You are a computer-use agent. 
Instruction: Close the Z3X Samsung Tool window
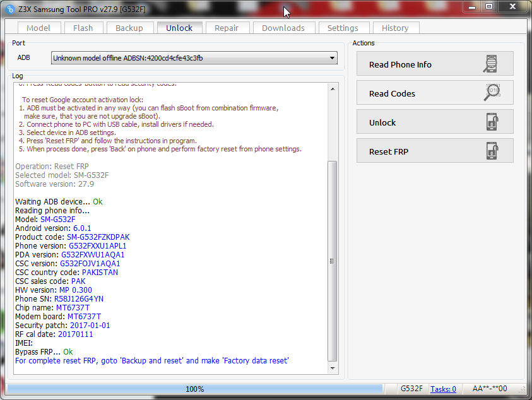coord(512,7)
